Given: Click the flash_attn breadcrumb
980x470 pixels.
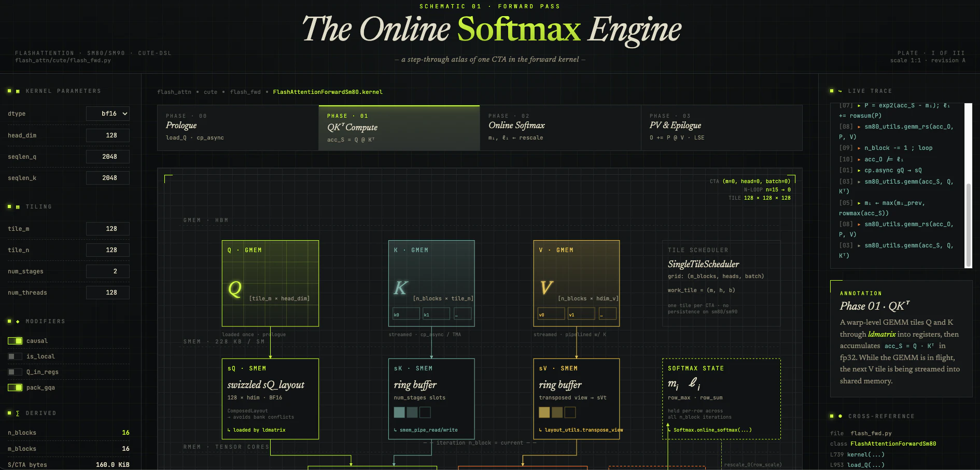Looking at the screenshot, I should coord(174,92).
